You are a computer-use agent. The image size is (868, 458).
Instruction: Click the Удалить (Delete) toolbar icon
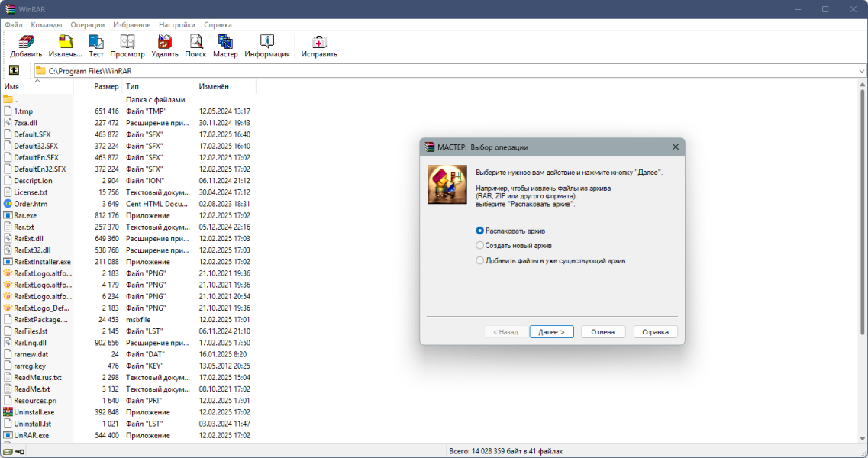164,42
